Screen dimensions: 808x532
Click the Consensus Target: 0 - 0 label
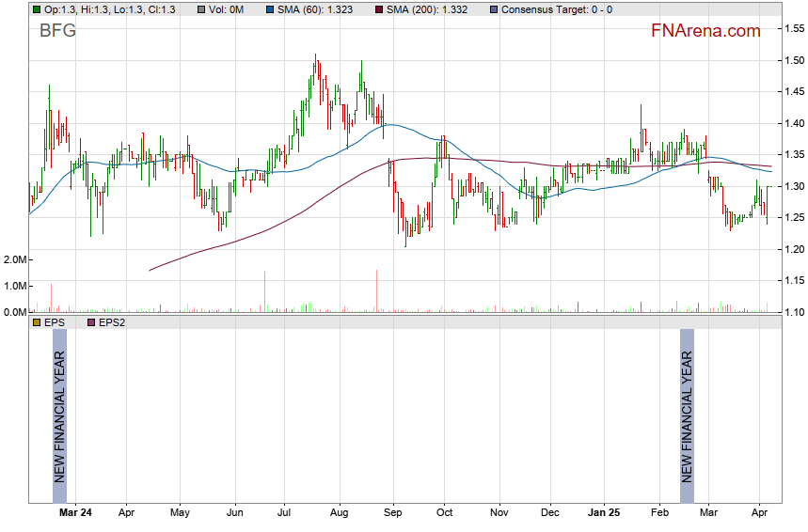coord(557,9)
